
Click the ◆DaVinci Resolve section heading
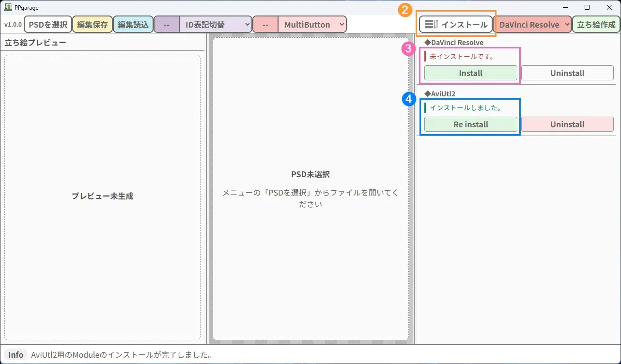click(454, 43)
